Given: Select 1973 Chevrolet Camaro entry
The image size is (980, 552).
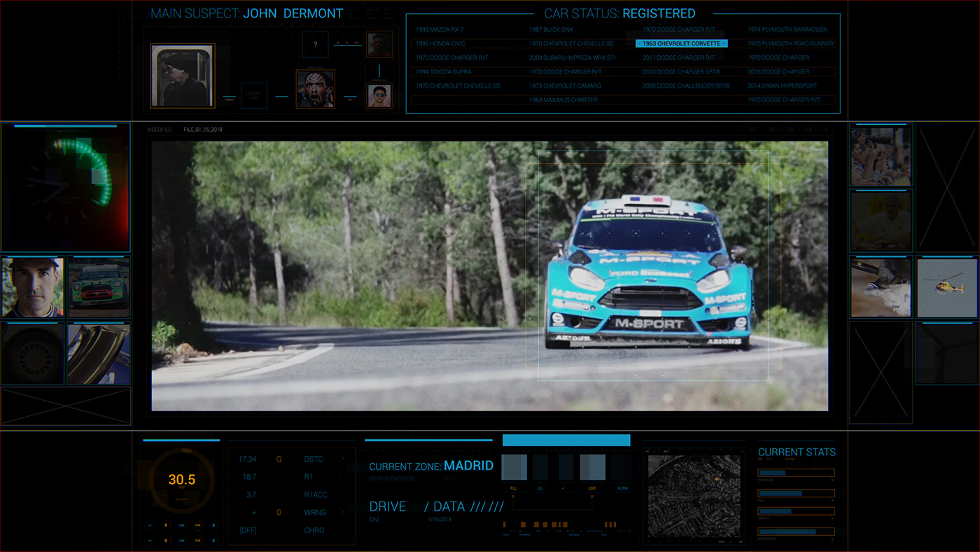Looking at the screenshot, I should click(x=565, y=85).
